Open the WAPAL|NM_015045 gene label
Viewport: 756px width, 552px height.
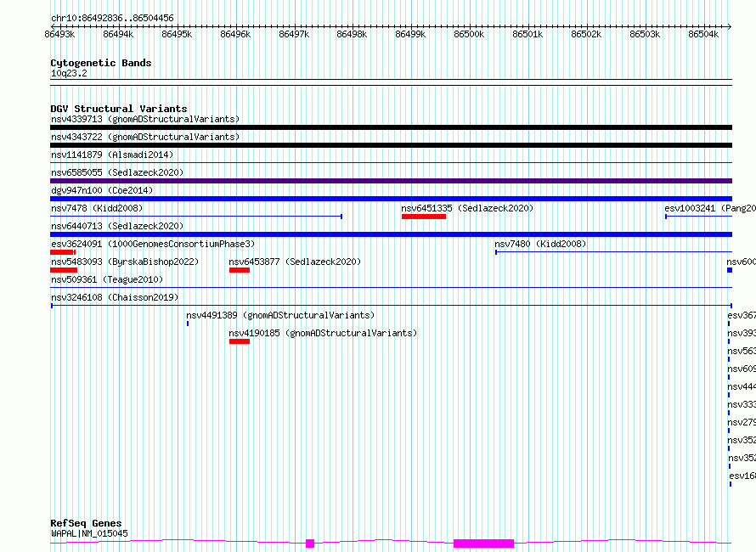(x=90, y=533)
